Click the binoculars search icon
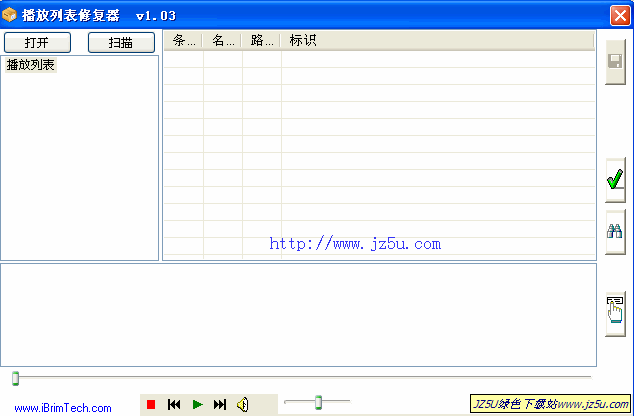 coord(615,232)
